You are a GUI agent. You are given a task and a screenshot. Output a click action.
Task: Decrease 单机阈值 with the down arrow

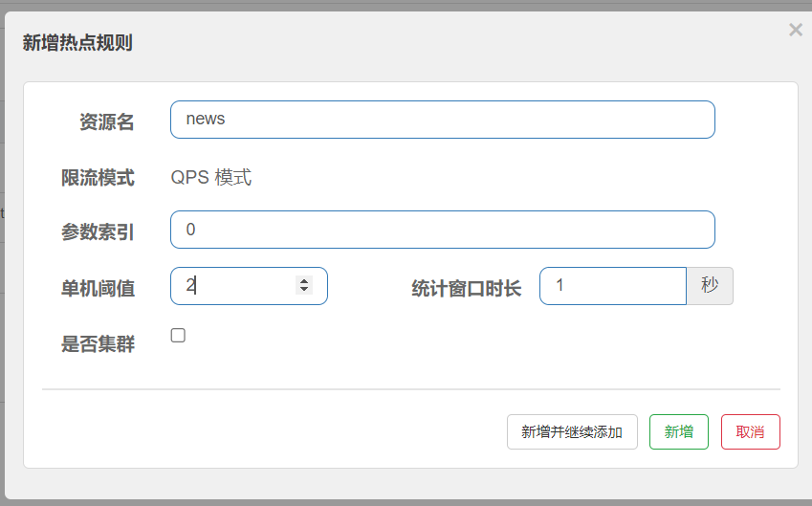304,290
